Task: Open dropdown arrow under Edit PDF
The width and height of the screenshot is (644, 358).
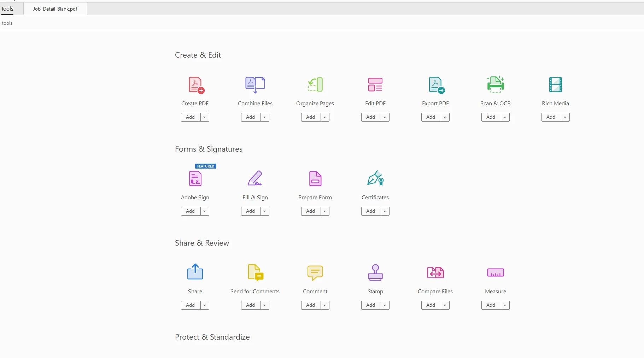Action: coord(385,117)
